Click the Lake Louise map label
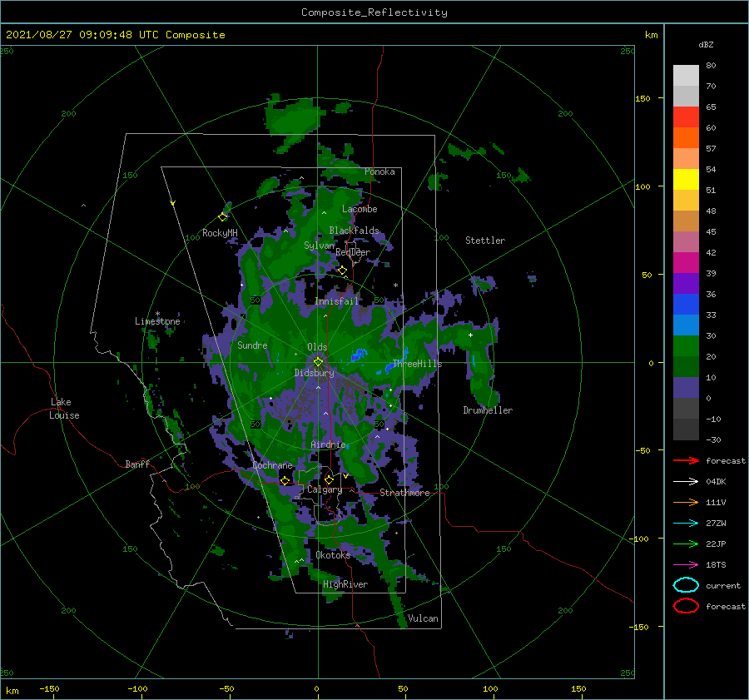The width and height of the screenshot is (749, 700). pos(64,409)
